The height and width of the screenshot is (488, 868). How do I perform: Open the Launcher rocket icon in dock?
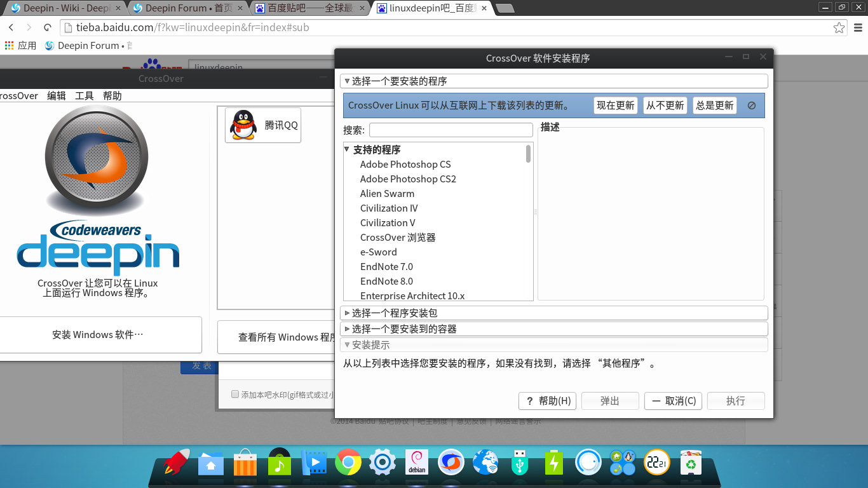click(177, 462)
